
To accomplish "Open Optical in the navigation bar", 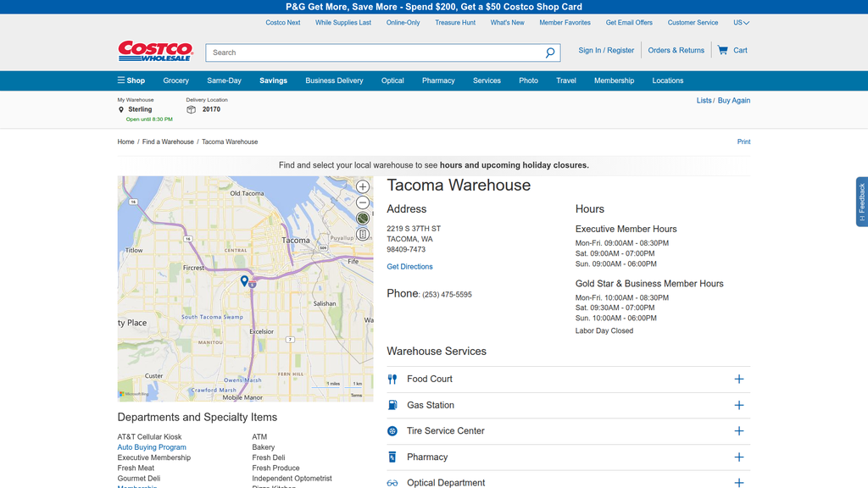I will pos(392,80).
